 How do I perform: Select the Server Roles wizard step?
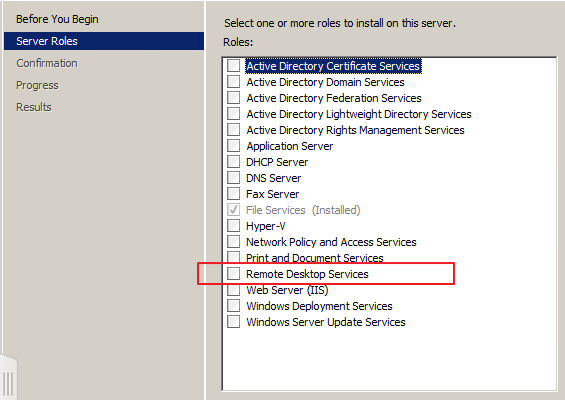[104, 41]
